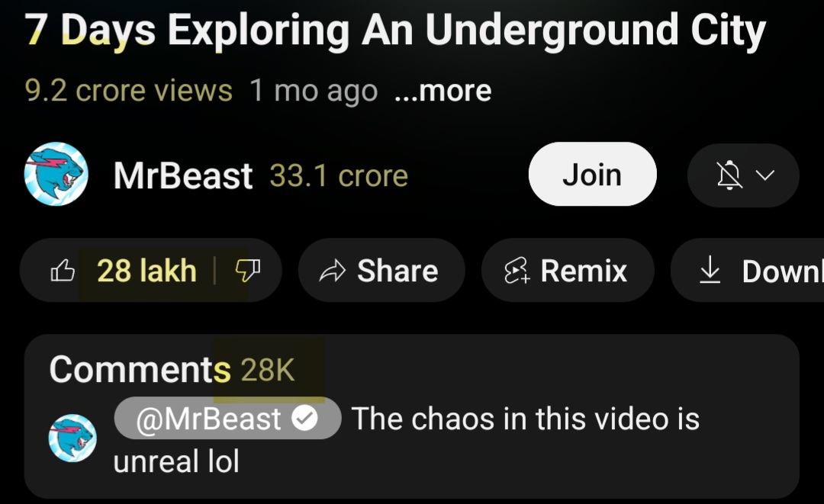Click the Remix icon
Image resolution: width=824 pixels, height=504 pixels.
[x=517, y=271]
